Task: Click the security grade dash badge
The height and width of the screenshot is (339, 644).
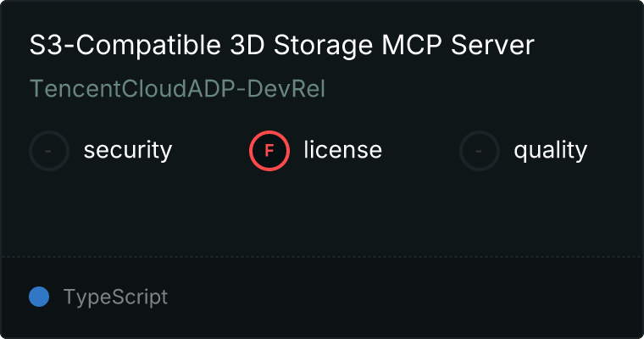Action: click(x=49, y=151)
